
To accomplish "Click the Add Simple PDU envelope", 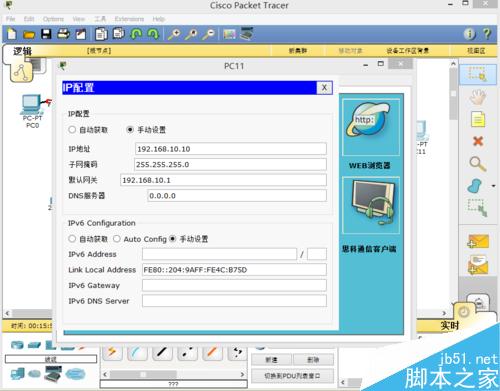I will pos(478,241).
